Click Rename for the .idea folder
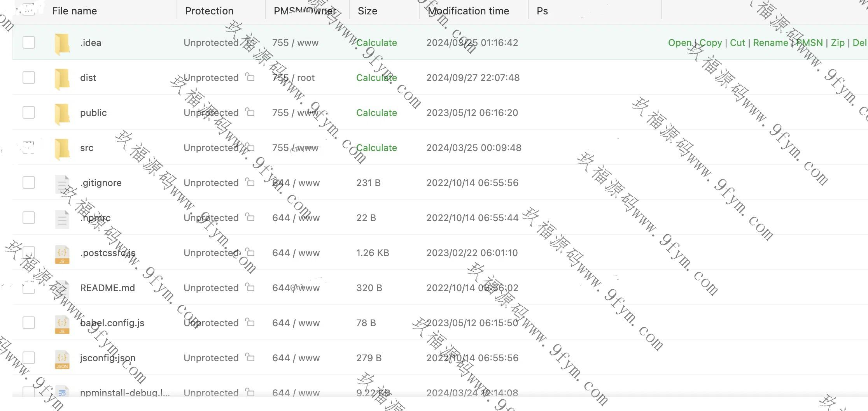This screenshot has height=411, width=868. pyautogui.click(x=770, y=43)
